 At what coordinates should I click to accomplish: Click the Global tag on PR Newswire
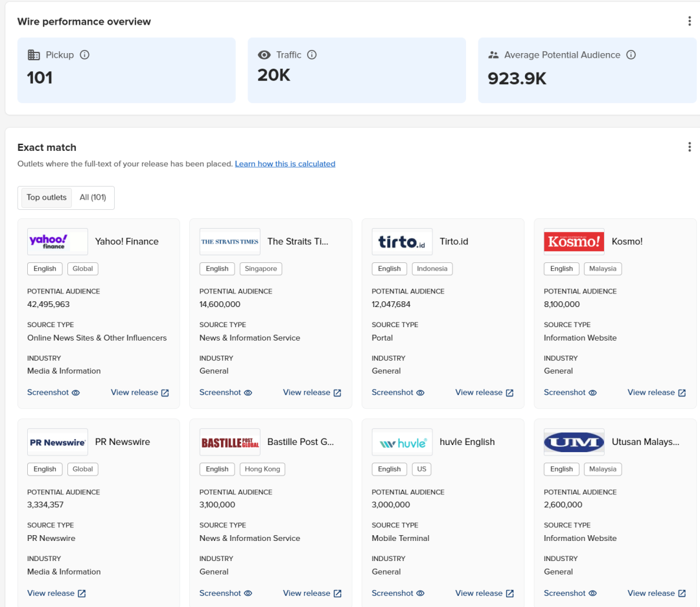(82, 469)
